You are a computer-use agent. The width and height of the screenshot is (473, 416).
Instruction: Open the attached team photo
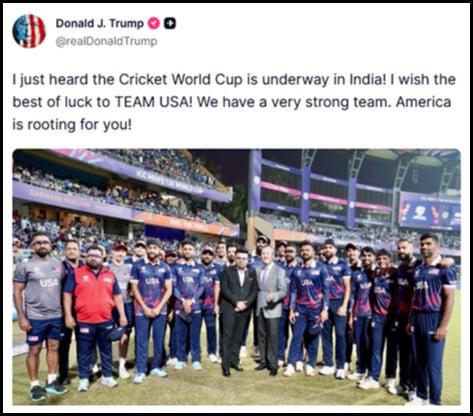tap(237, 277)
